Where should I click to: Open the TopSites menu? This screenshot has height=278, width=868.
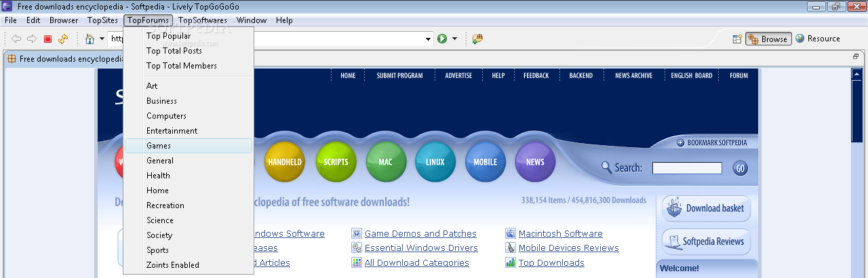pyautogui.click(x=102, y=20)
